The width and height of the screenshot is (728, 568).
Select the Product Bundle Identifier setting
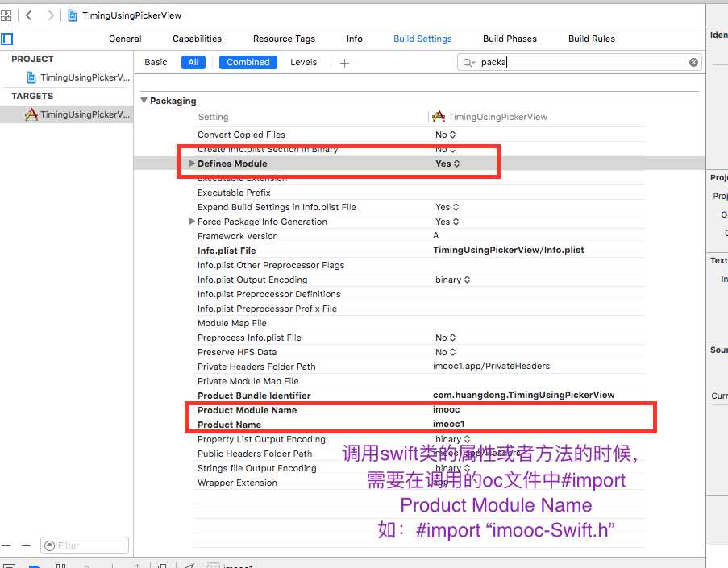coord(254,396)
